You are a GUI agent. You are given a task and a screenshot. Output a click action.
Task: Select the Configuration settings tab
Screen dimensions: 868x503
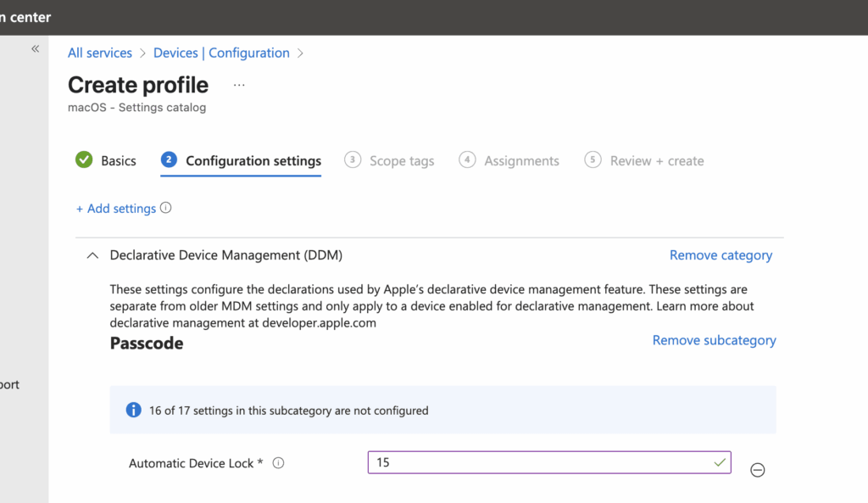tap(242, 160)
